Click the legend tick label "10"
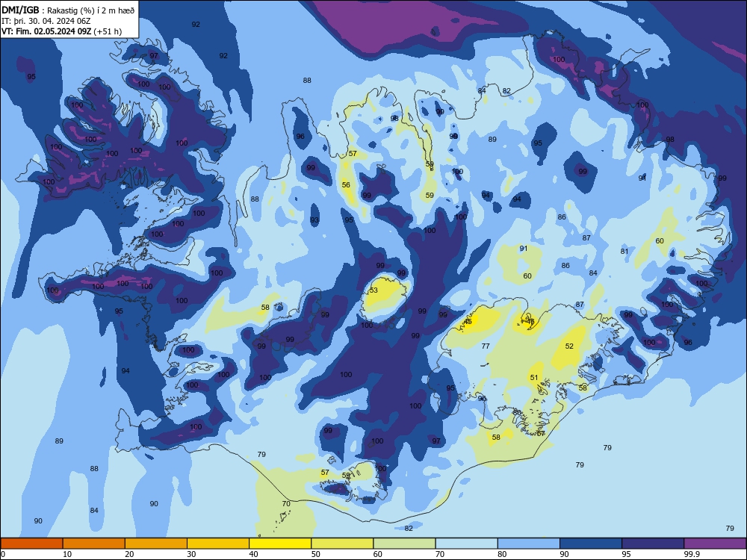The image size is (747, 560). [67, 554]
